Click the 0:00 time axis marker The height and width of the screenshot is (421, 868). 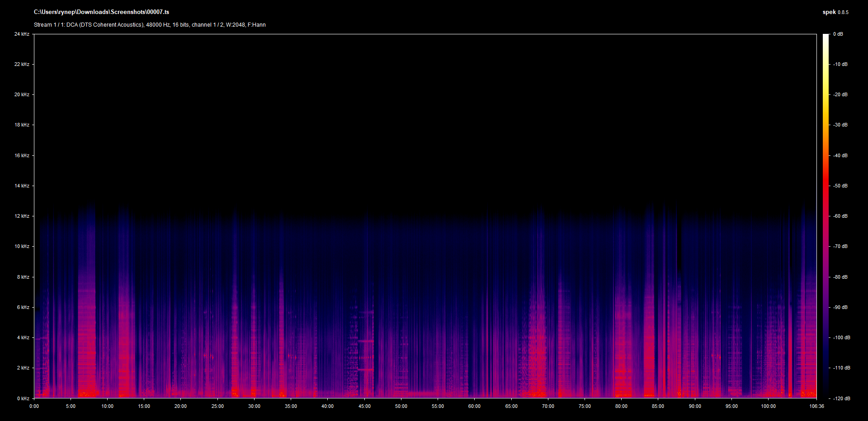(34, 406)
